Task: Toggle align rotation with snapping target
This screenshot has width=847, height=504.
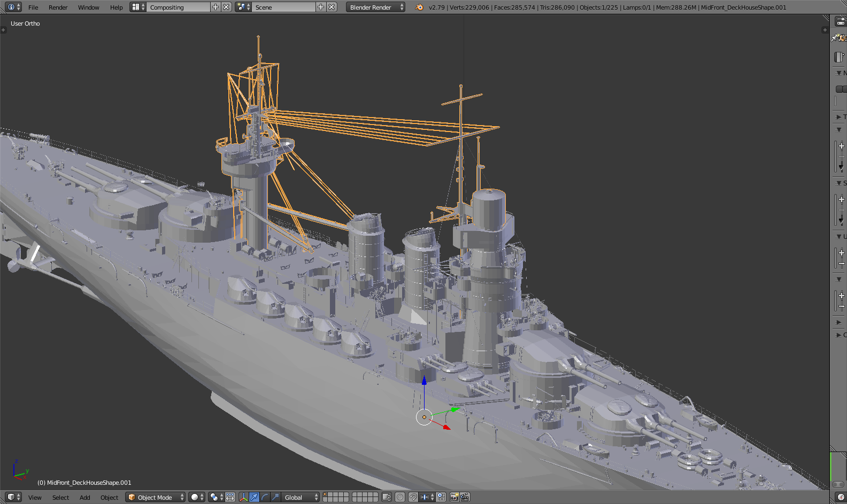Action: 441,497
